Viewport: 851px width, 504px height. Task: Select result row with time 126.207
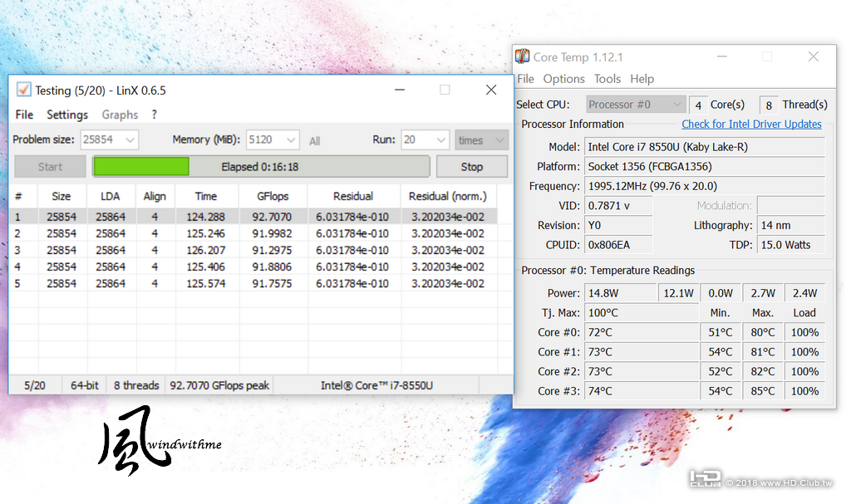253,250
